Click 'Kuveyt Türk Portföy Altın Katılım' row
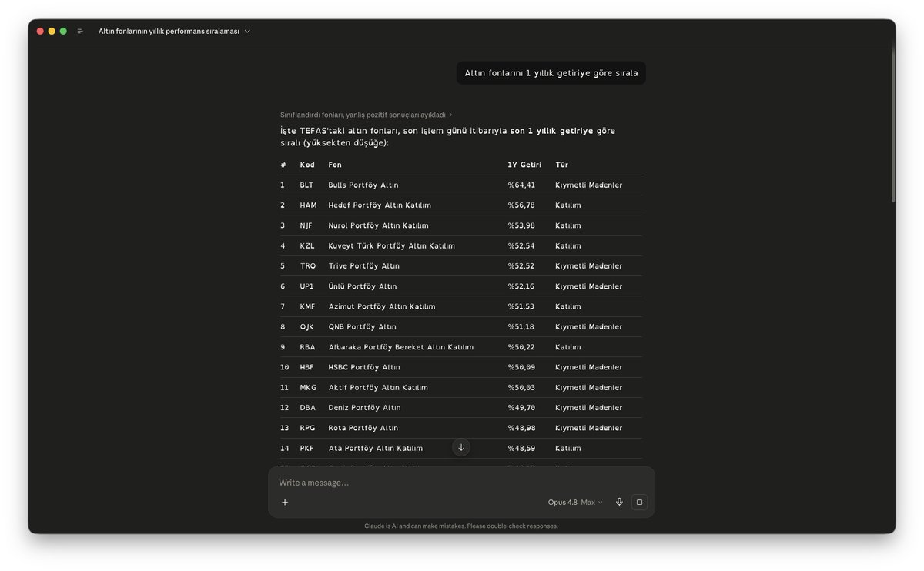 pos(460,246)
